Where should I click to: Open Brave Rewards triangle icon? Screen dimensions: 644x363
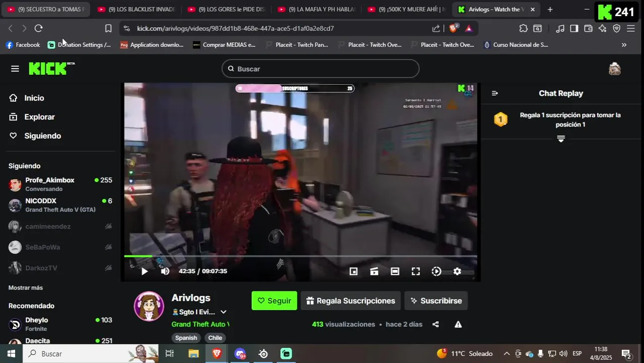(x=469, y=28)
